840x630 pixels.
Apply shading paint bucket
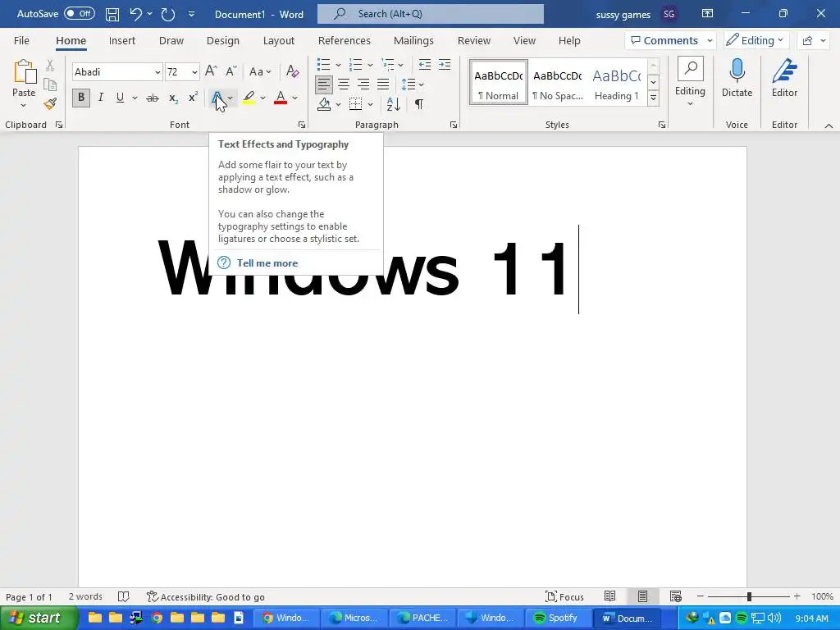[323, 104]
